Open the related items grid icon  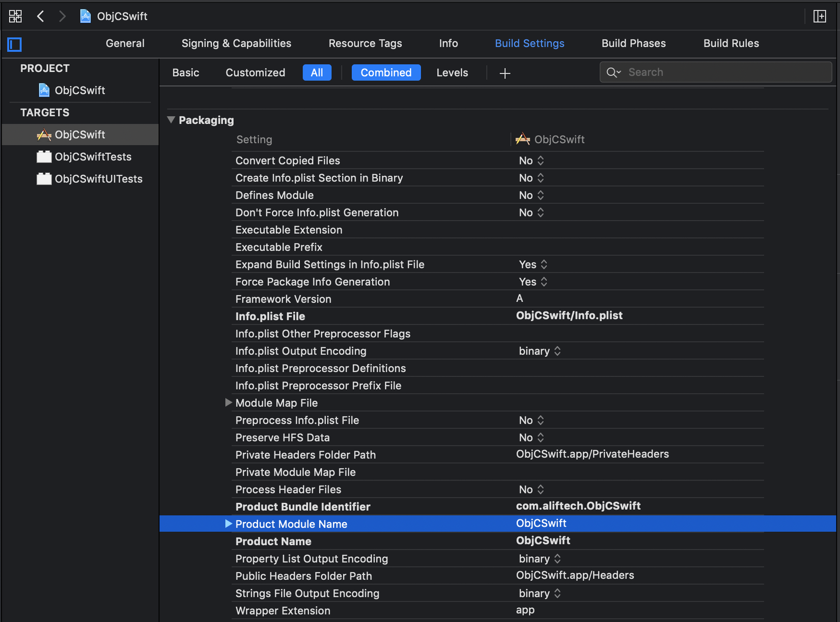pos(15,16)
